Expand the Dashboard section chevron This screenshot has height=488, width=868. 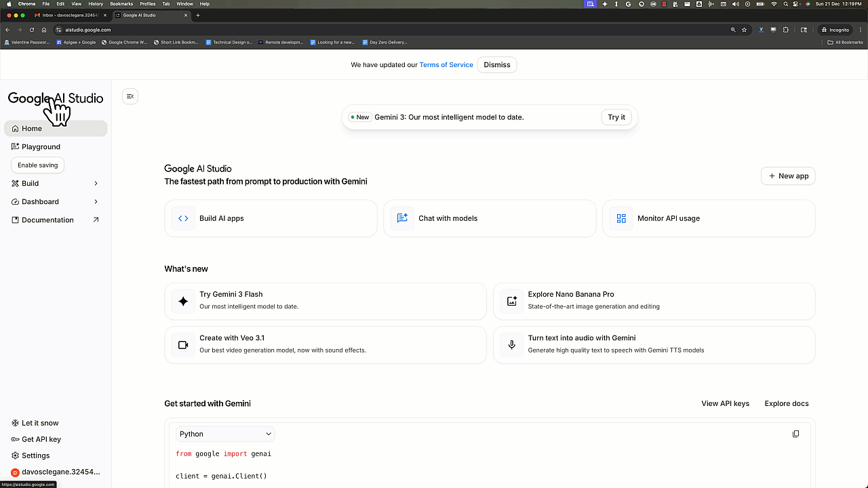[96, 201]
